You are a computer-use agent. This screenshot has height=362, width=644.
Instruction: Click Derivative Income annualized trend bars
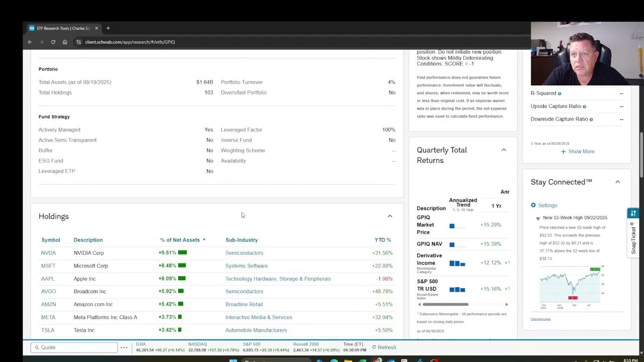457,263
